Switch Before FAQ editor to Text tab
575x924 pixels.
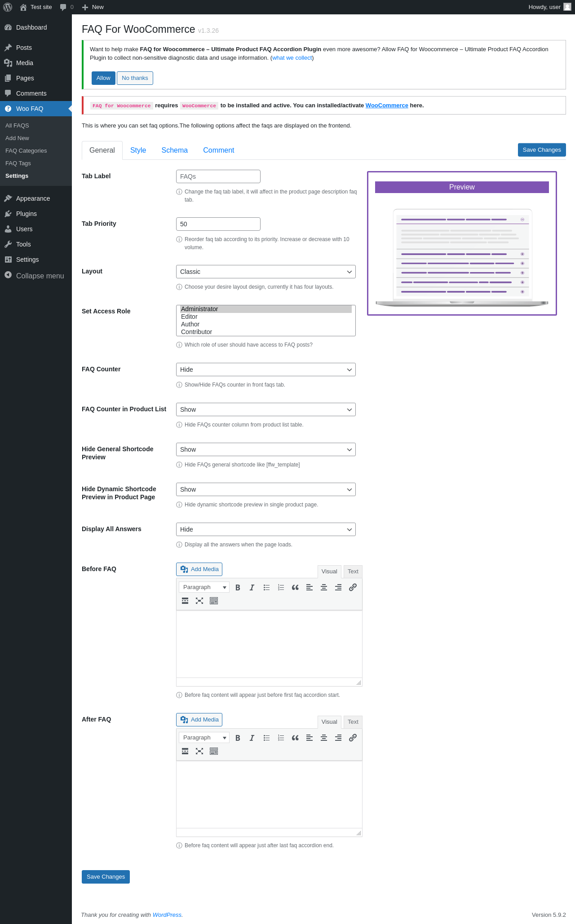tap(353, 572)
